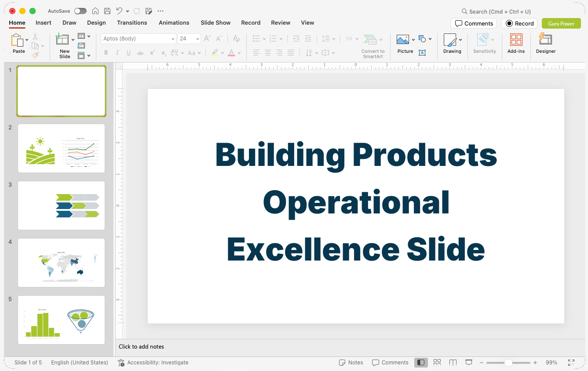Fit slide to current window
The image size is (588, 371).
point(571,363)
